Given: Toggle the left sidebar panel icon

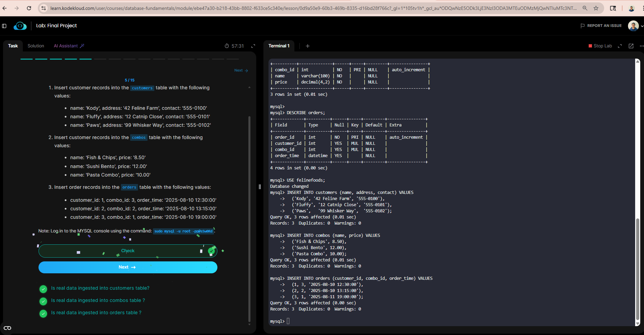Looking at the screenshot, I should tap(4, 26).
